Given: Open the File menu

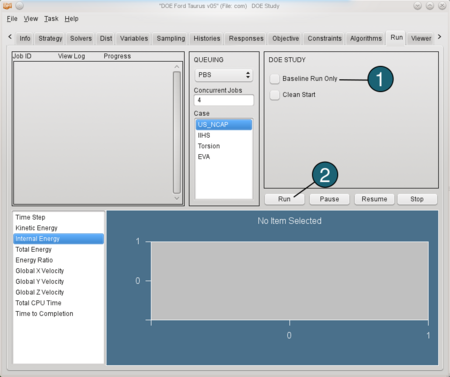Looking at the screenshot, I should (x=12, y=19).
